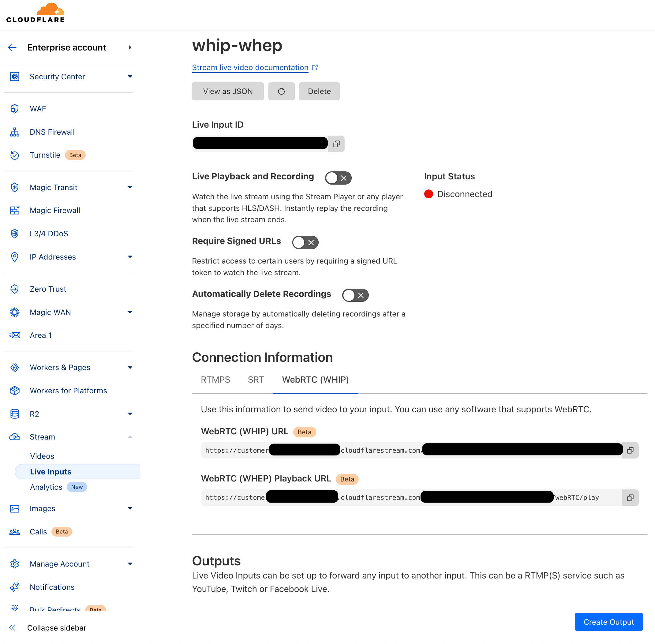Switch to the RTMPS connection tab
This screenshot has height=644, width=655.
click(215, 380)
